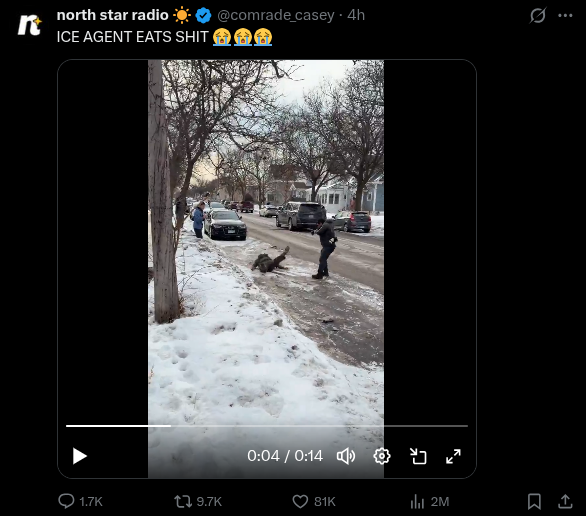The height and width of the screenshot is (516, 586).
Task: Bookmark this post
Action: click(534, 501)
